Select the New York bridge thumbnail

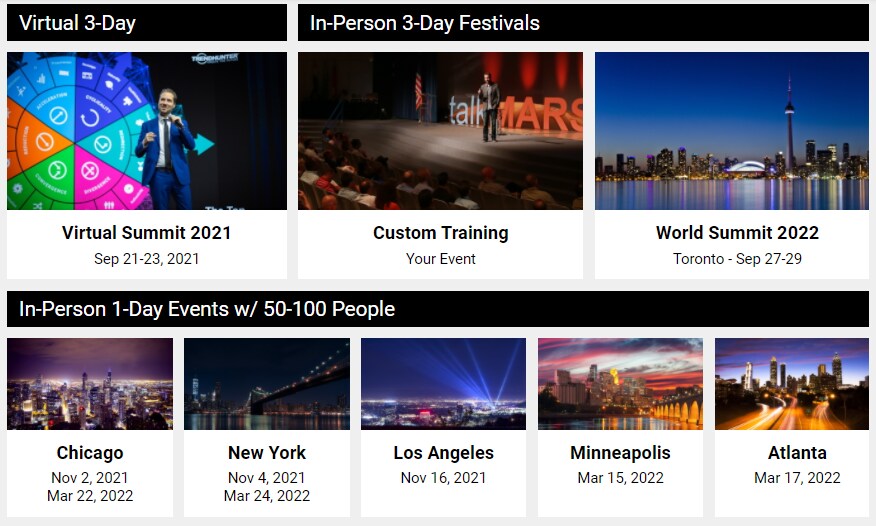pos(267,384)
